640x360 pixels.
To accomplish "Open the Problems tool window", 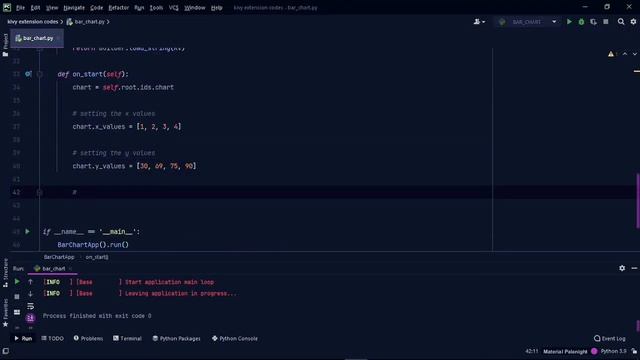I will [x=88, y=338].
